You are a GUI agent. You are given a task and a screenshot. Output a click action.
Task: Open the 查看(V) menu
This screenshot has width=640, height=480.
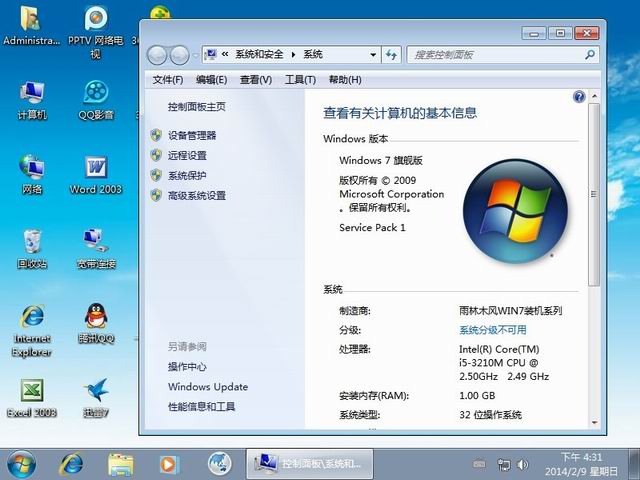(x=256, y=80)
